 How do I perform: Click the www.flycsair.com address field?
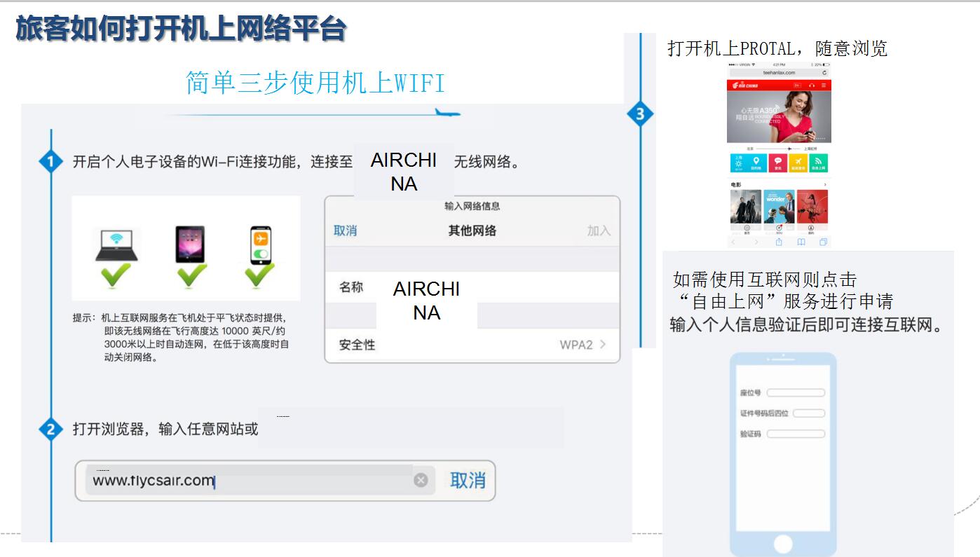pyautogui.click(x=260, y=480)
